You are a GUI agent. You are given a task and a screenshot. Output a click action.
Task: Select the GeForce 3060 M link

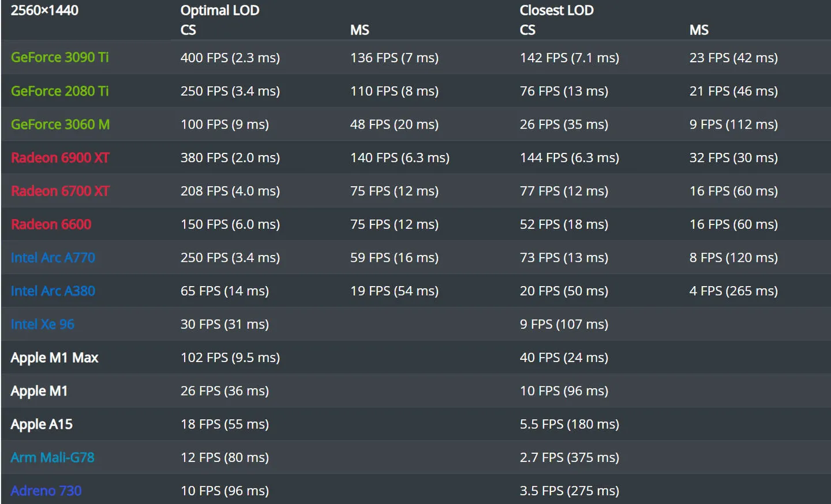[60, 125]
